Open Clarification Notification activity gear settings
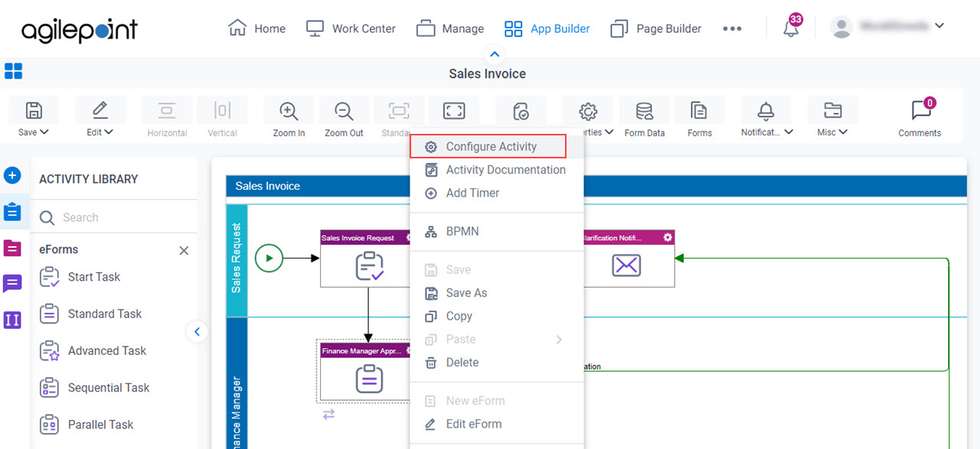The height and width of the screenshot is (449, 980). pyautogui.click(x=668, y=237)
